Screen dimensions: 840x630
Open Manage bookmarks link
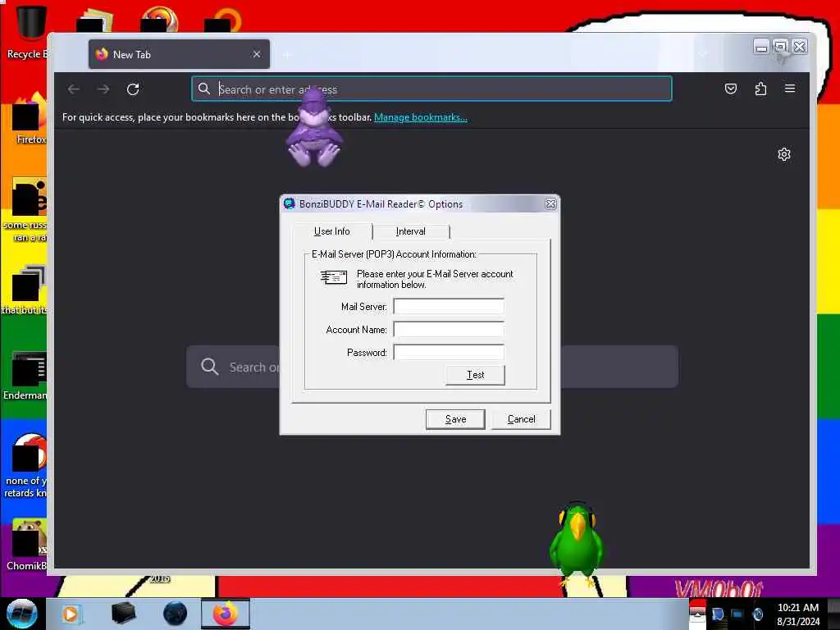click(421, 117)
